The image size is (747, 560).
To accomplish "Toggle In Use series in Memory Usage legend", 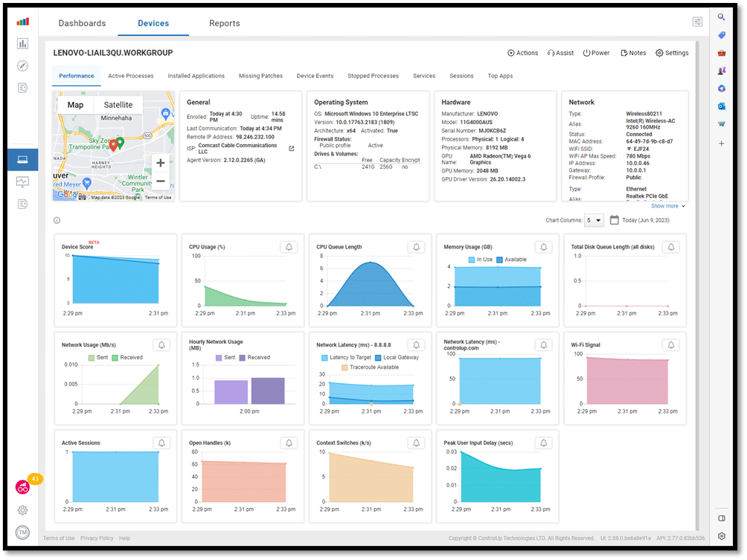I will [480, 260].
